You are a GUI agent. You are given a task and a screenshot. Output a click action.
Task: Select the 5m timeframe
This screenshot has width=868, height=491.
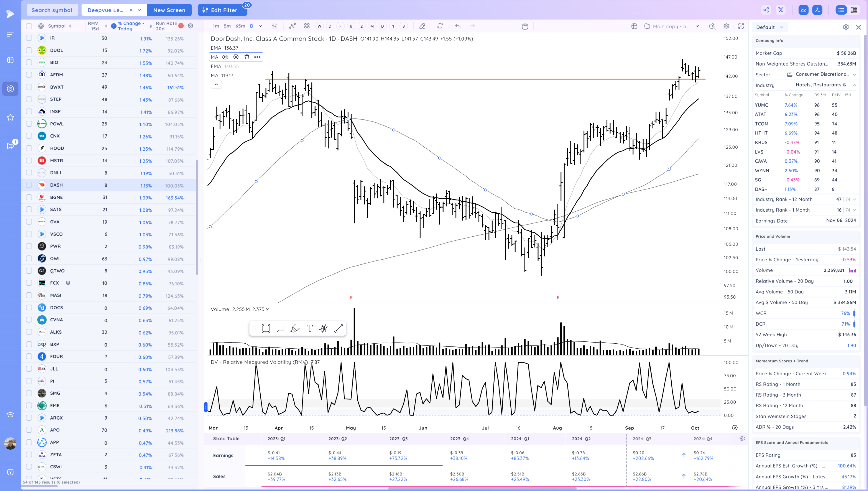coord(227,26)
